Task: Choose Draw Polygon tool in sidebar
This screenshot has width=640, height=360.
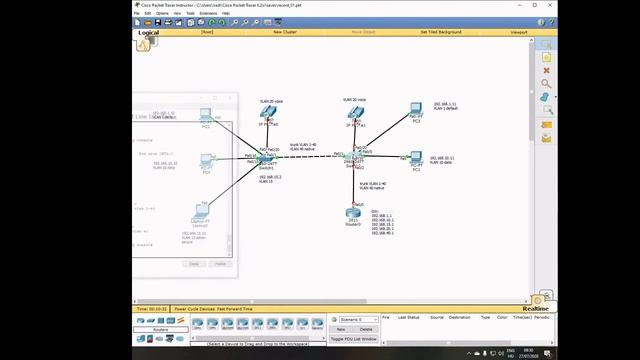Action: (545, 97)
